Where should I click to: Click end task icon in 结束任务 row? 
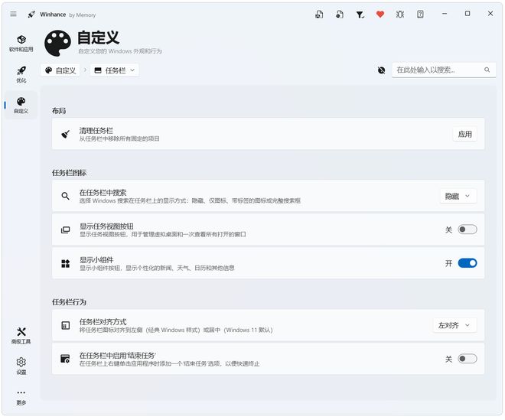tap(65, 359)
